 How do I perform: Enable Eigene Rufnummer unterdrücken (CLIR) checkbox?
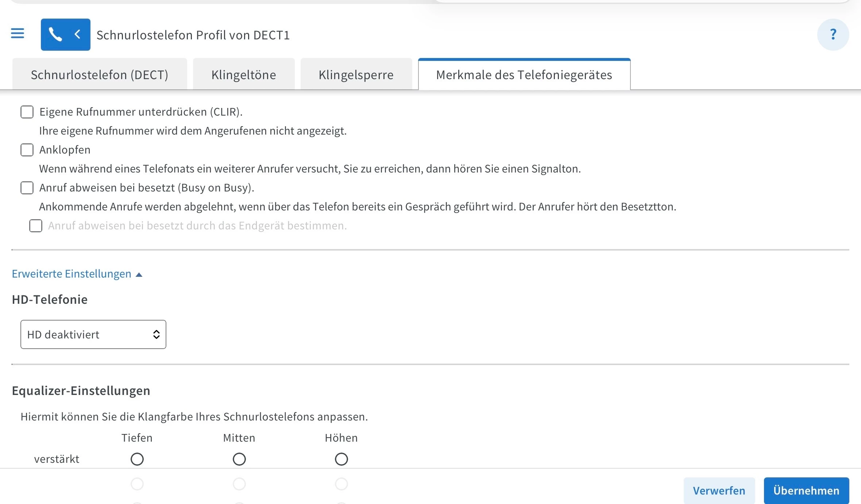pos(27,112)
